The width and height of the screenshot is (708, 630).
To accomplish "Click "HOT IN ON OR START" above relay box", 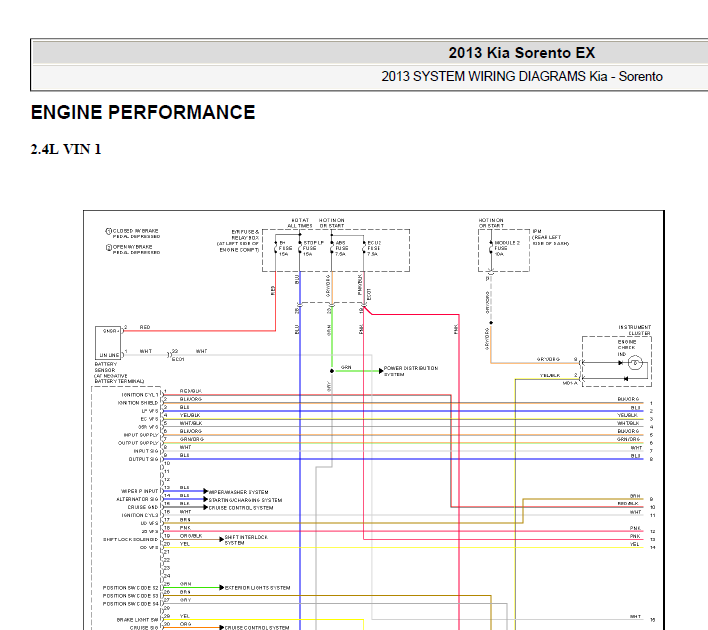I will 331,223.
